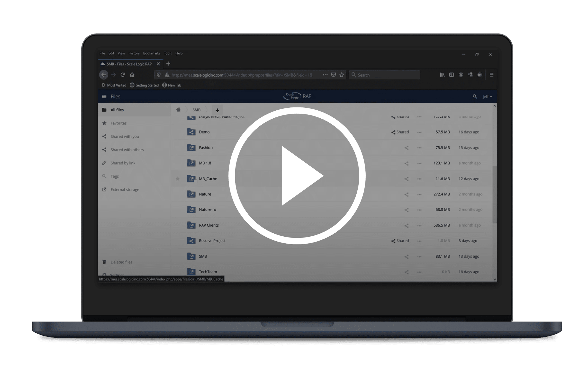This screenshot has height=368, width=588.
Task: Open the browser hamburger menu
Action: click(x=491, y=75)
